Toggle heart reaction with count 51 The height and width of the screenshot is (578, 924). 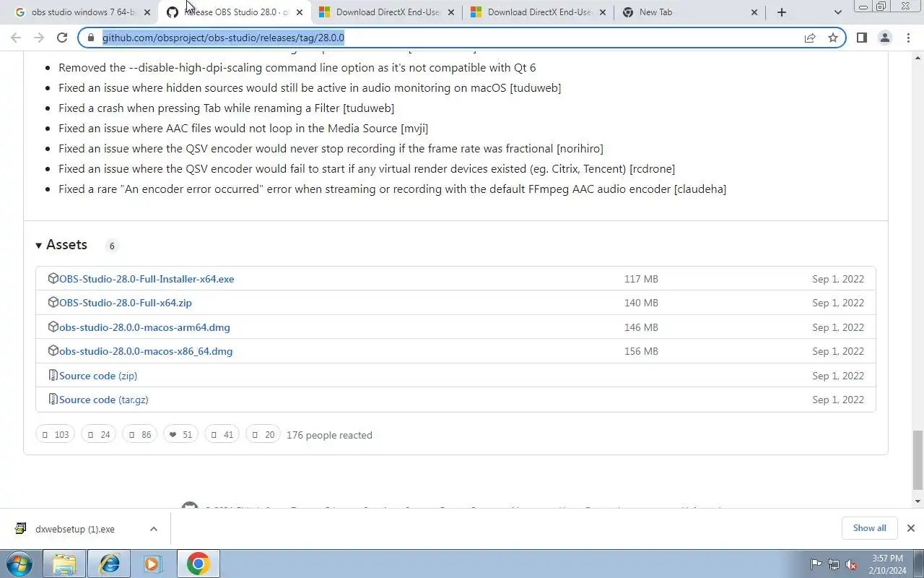[180, 434]
